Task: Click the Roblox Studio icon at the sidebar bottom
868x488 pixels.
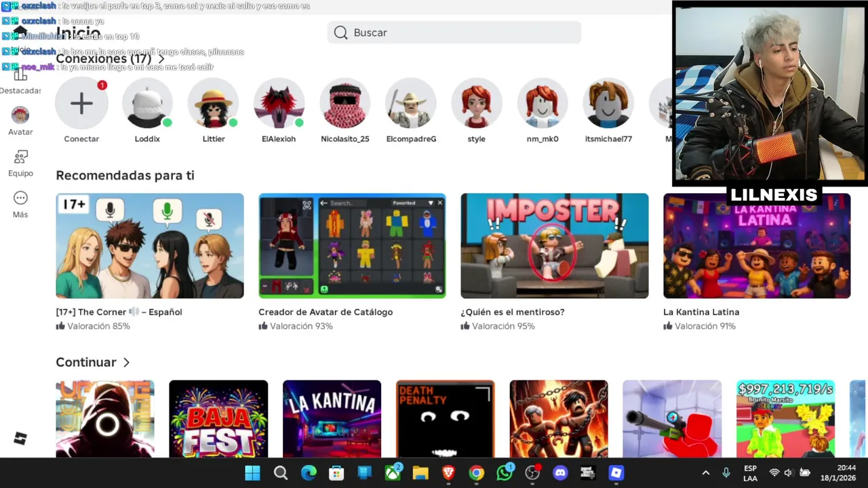Action: point(20,439)
